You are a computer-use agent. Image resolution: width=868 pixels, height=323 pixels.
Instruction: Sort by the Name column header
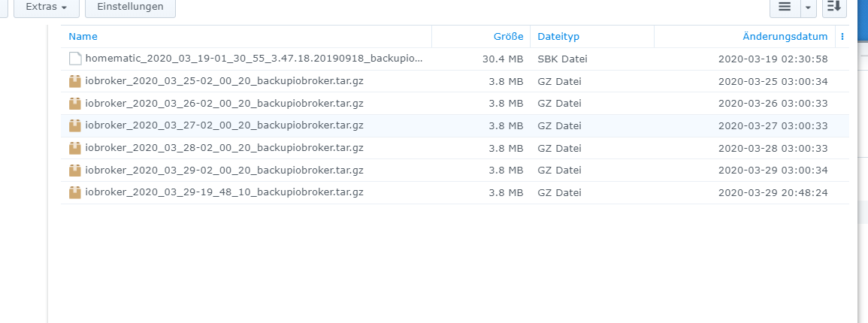pyautogui.click(x=83, y=37)
